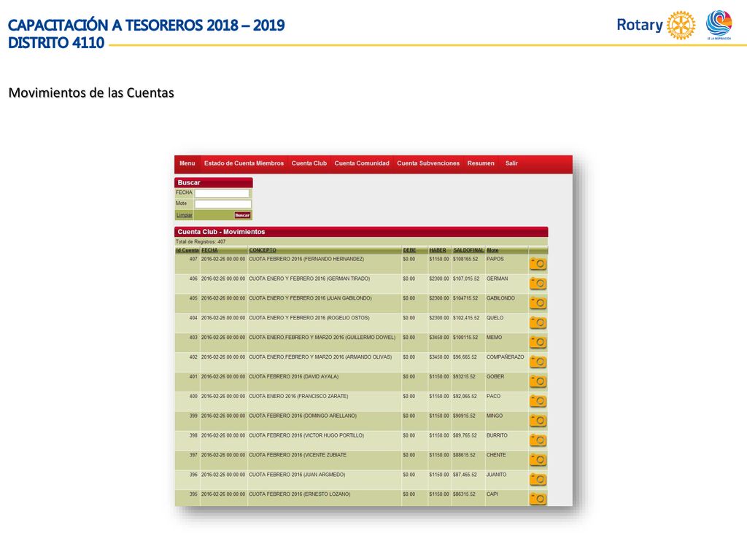Open camera icon for row 403 MEMO
Image resolution: width=747 pixels, height=560 pixels.
pos(538,342)
